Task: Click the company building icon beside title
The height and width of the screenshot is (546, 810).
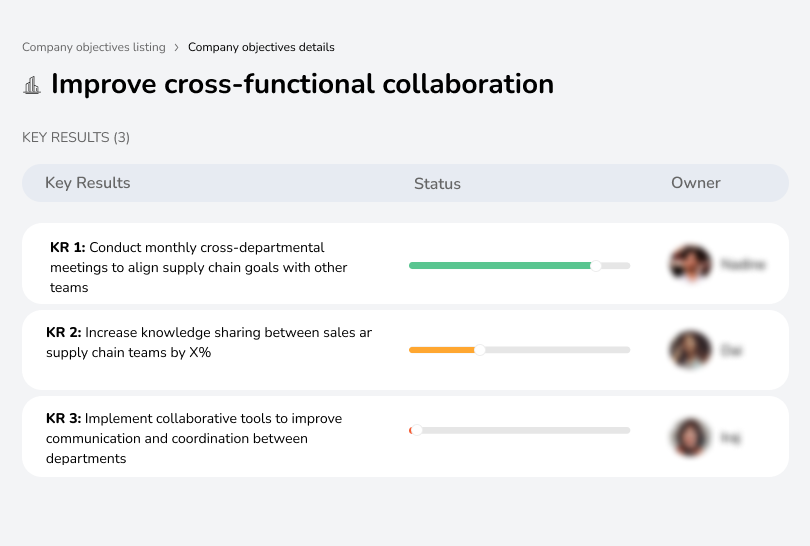Action: (x=32, y=85)
